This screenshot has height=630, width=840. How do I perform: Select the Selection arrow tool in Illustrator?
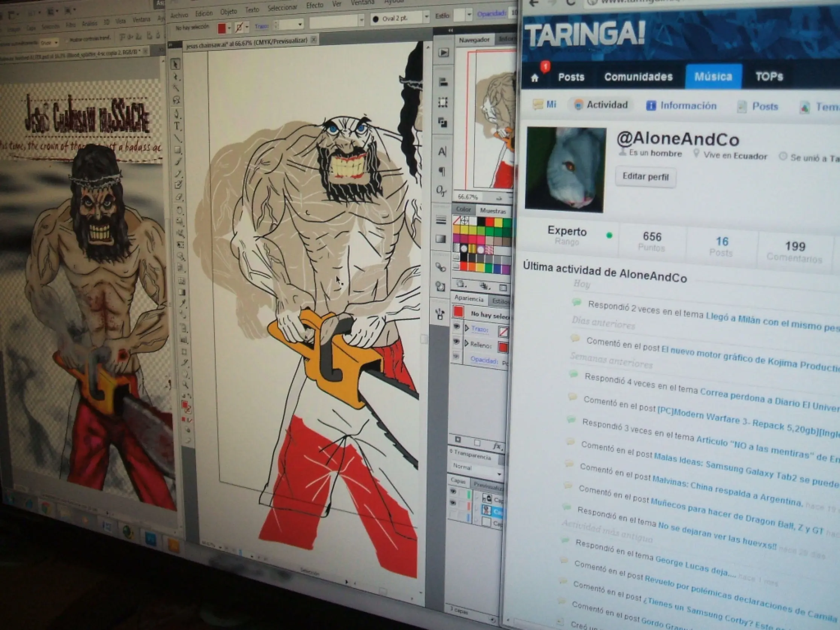point(175,64)
